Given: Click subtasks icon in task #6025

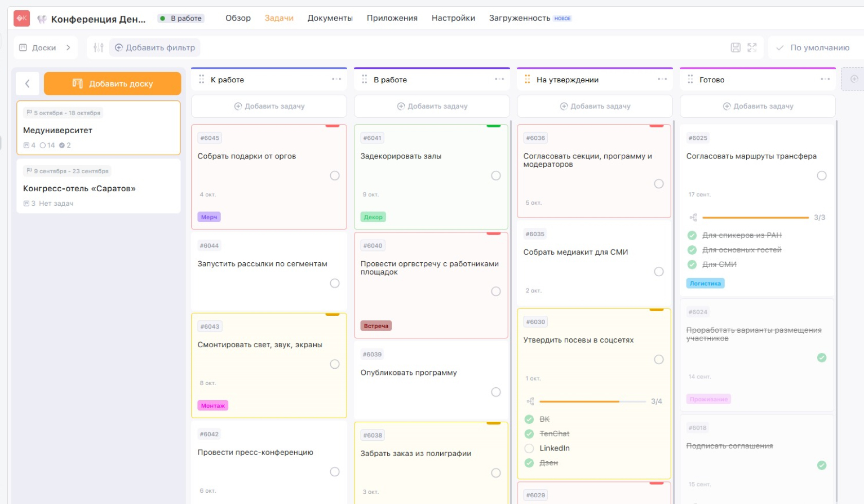Looking at the screenshot, I should 693,218.
